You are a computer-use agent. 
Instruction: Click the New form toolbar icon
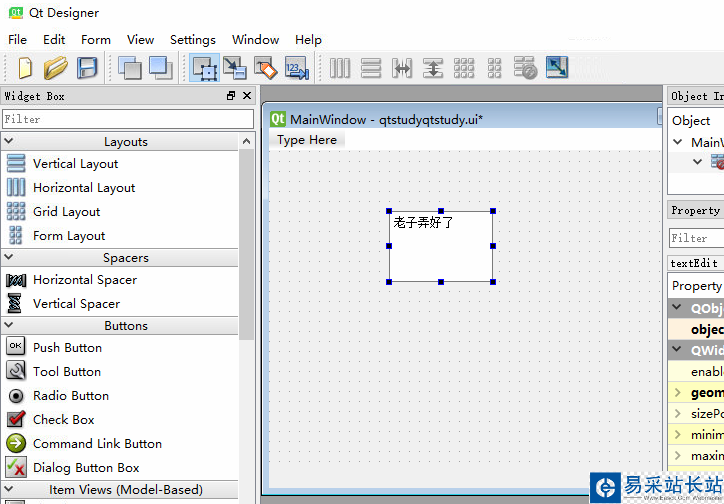[x=25, y=68]
